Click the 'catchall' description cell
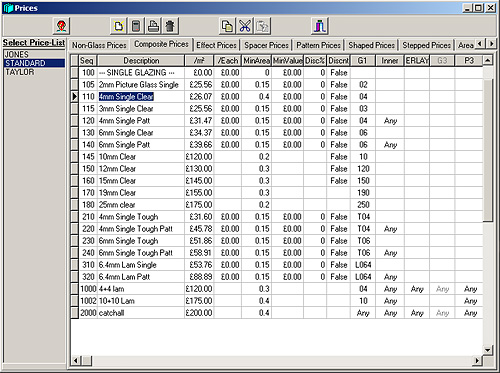This screenshot has height=373, width=500. tap(141, 313)
